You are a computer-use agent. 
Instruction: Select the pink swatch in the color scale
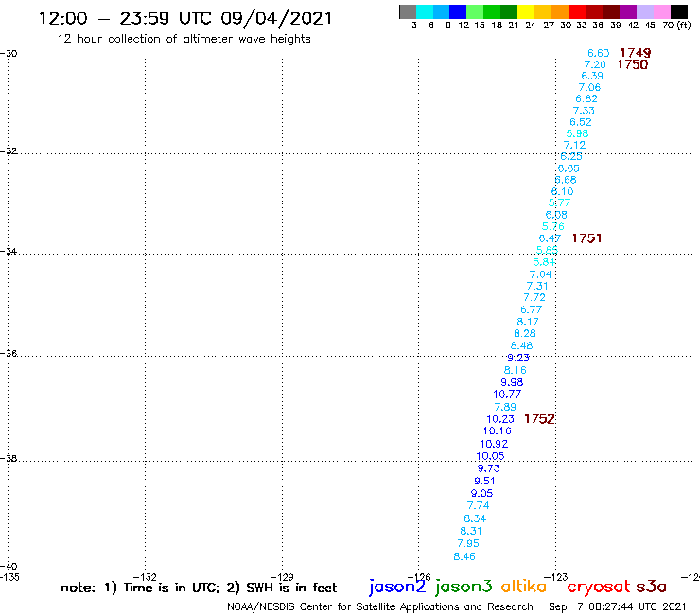point(661,11)
